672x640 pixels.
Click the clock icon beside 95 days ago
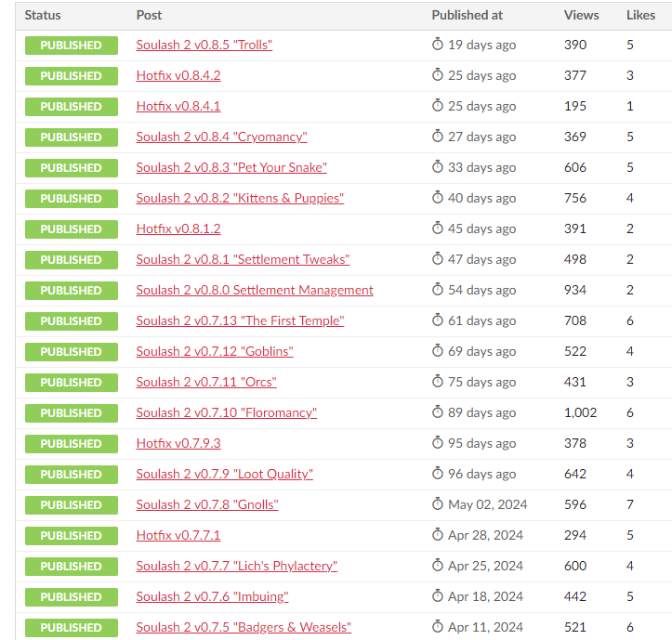(438, 442)
